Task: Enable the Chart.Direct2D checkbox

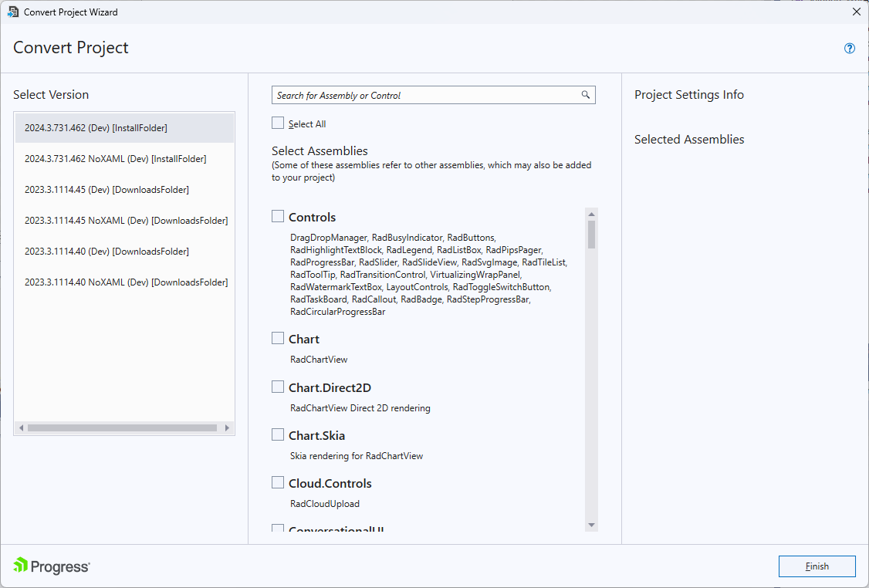Action: (x=278, y=386)
